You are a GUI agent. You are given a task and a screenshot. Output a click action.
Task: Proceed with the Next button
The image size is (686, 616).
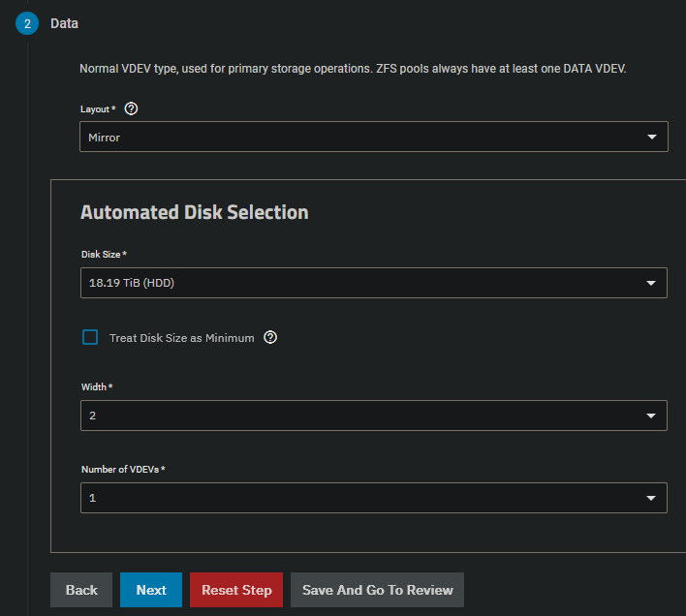pos(151,590)
